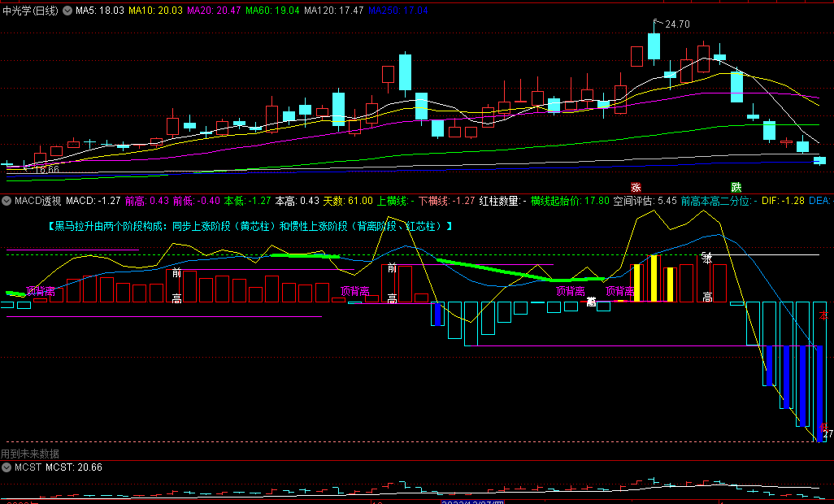Click the DIF: -1.28 value
This screenshot has width=834, height=504.
coord(783,201)
